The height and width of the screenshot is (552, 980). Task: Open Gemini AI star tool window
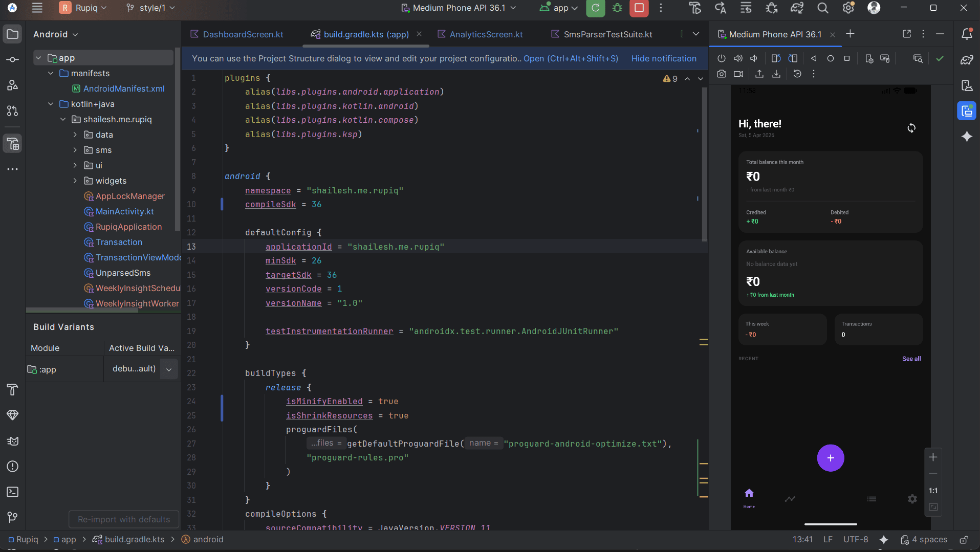click(967, 137)
